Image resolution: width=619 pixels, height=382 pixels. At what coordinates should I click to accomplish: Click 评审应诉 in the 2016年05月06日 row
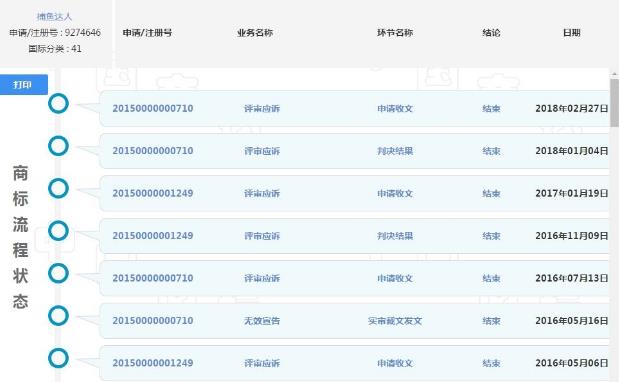pyautogui.click(x=262, y=363)
